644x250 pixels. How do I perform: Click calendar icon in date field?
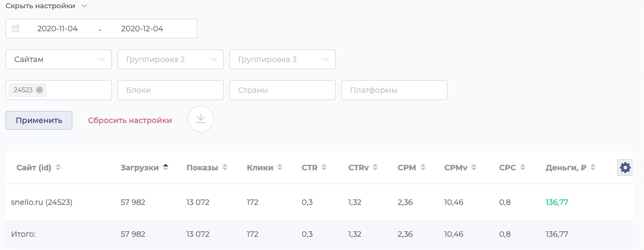16,29
